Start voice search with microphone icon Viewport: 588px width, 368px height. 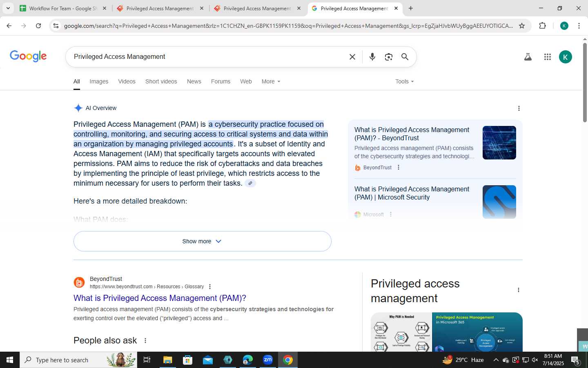[x=372, y=57]
